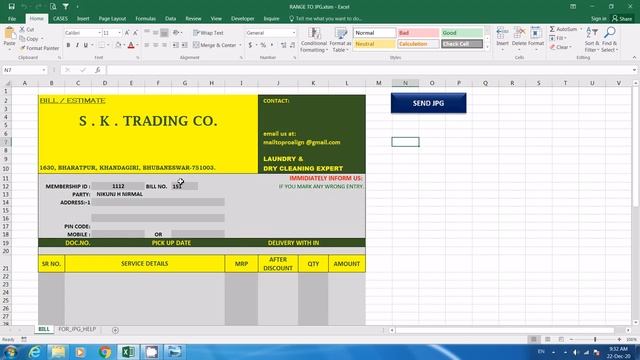Increase font size with the larger A icon

click(127, 33)
